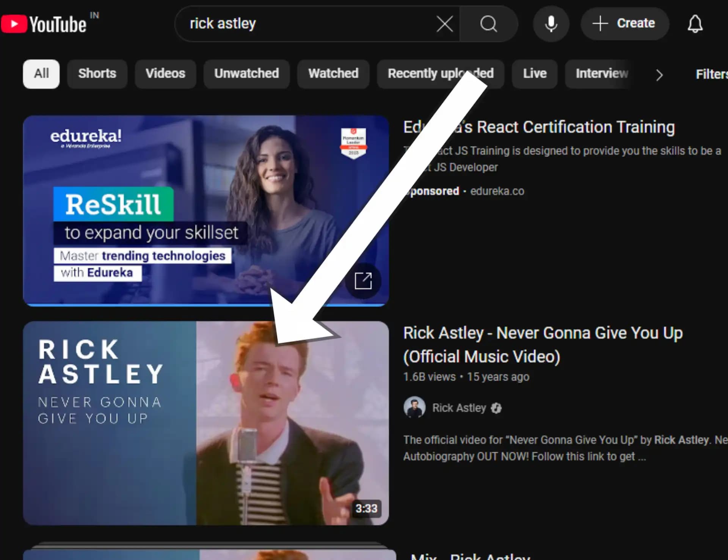Go to the YouTube home logo
728x560 pixels.
click(x=44, y=24)
